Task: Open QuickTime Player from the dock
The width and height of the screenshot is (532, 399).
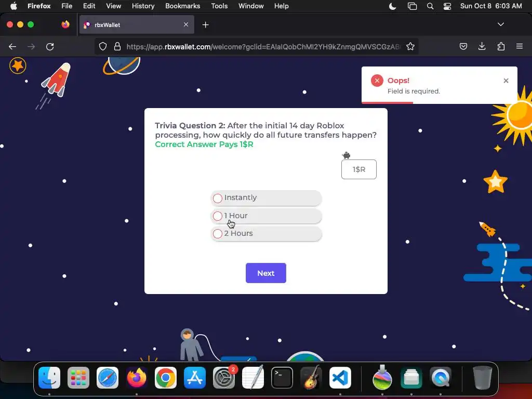Action: (x=441, y=378)
